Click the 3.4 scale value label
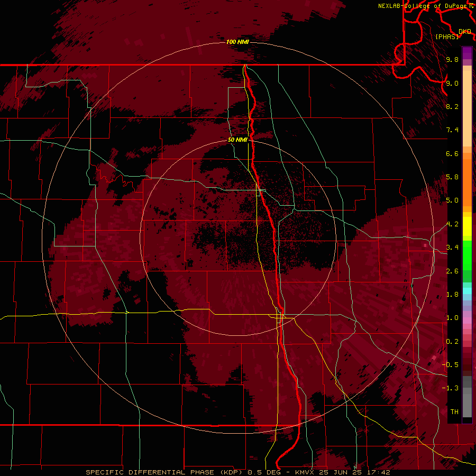This screenshot has height=476, width=476. tap(452, 248)
